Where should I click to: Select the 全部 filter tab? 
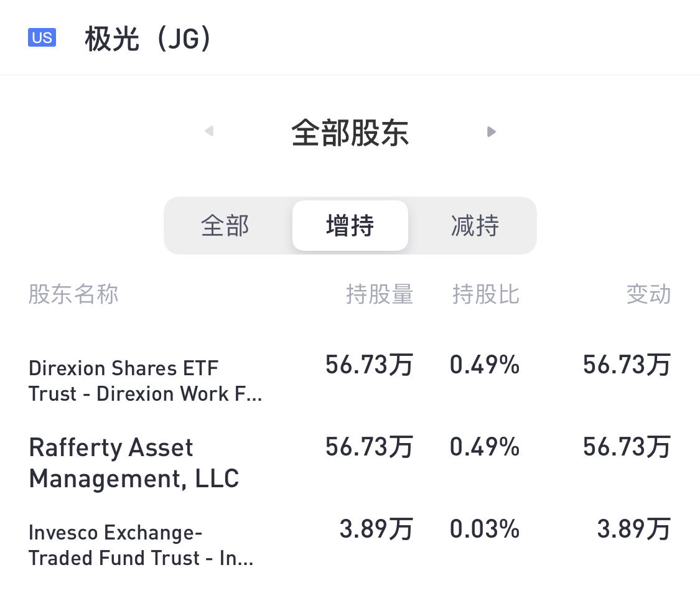pyautogui.click(x=225, y=226)
